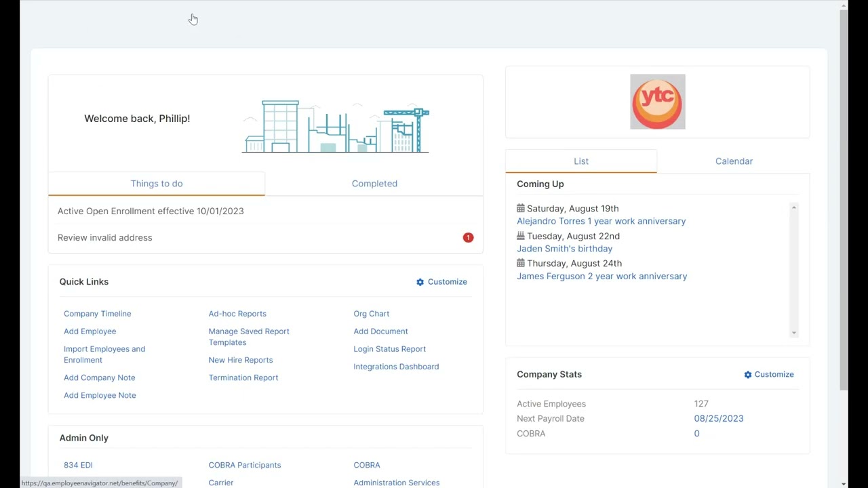Open New Hire Reports
The image size is (868, 488).
(x=241, y=360)
